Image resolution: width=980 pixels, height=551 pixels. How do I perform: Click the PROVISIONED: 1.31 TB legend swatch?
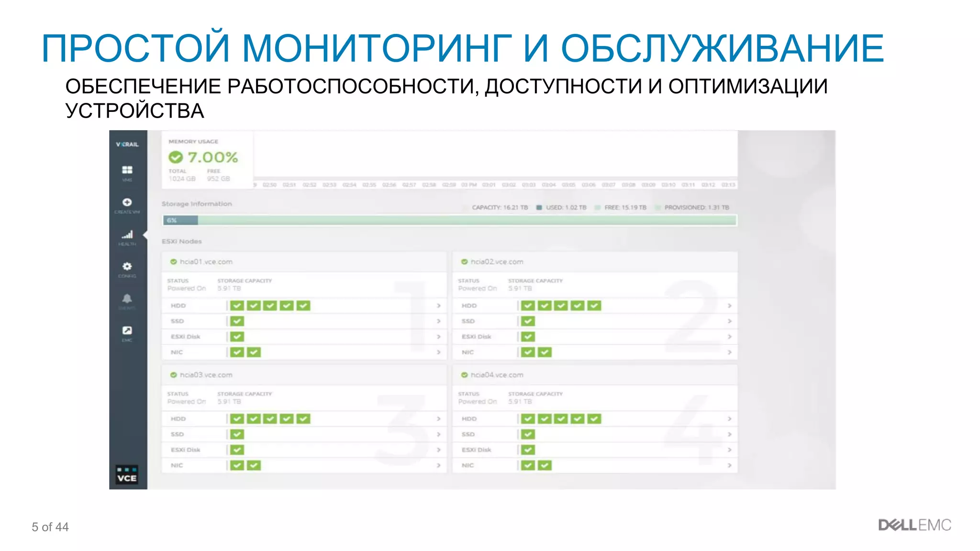pyautogui.click(x=658, y=208)
